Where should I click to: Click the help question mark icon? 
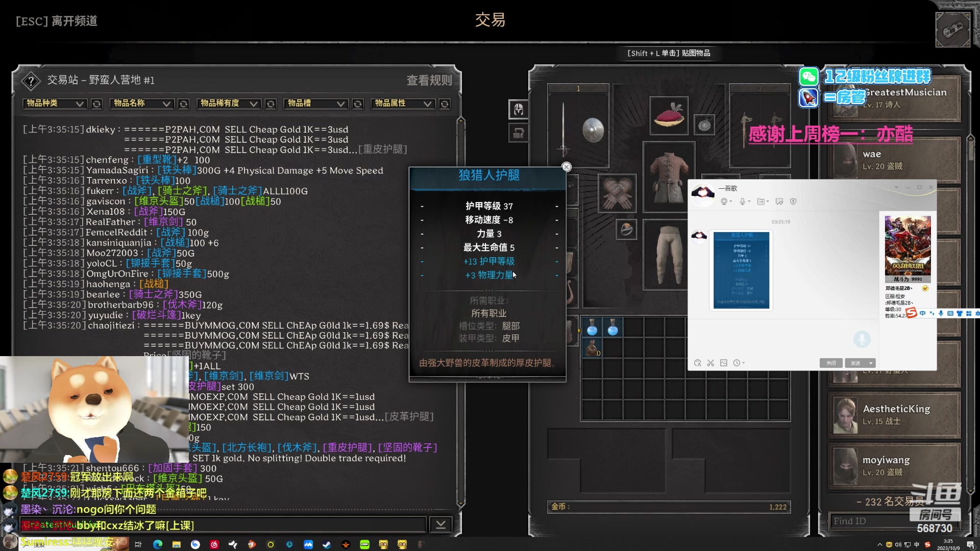[x=31, y=81]
